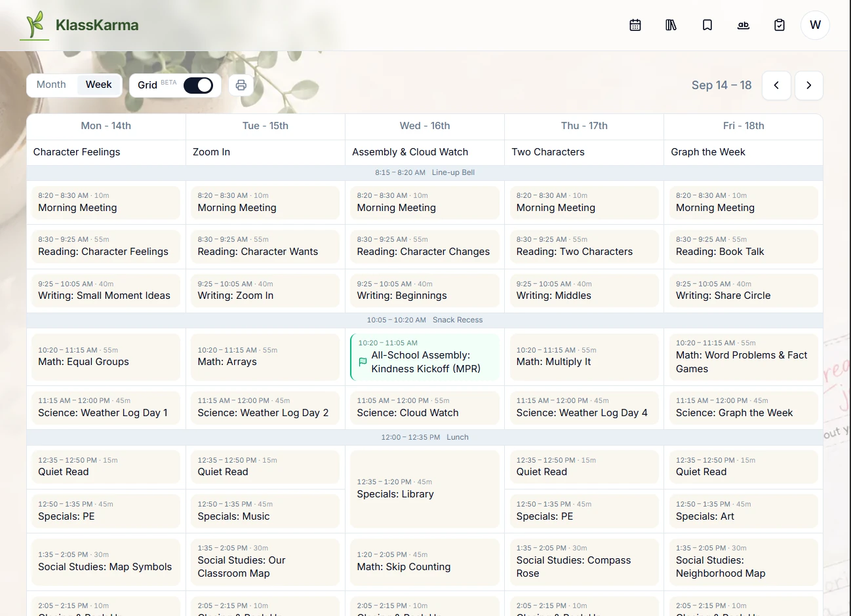851x616 pixels.
Task: Open 'Writing: Middles' block
Action: (x=584, y=290)
